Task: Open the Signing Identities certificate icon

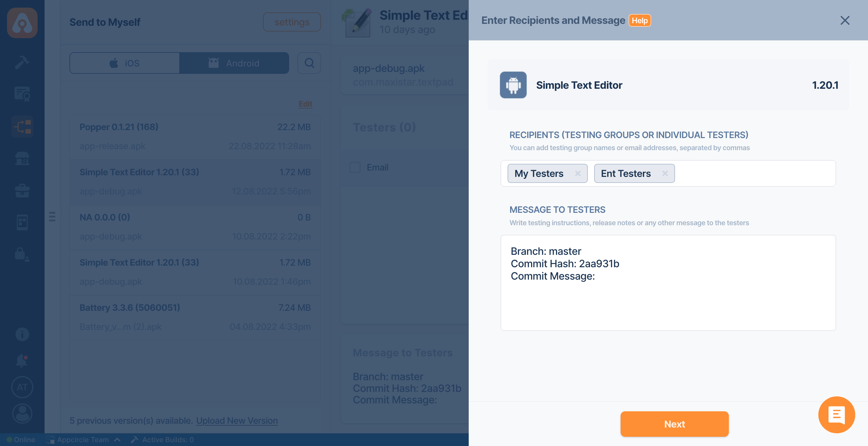Action: (22, 94)
